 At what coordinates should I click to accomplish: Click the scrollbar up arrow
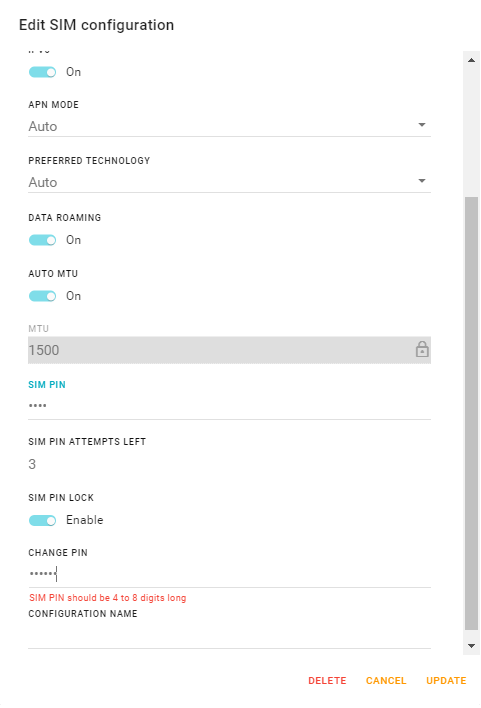(471, 60)
